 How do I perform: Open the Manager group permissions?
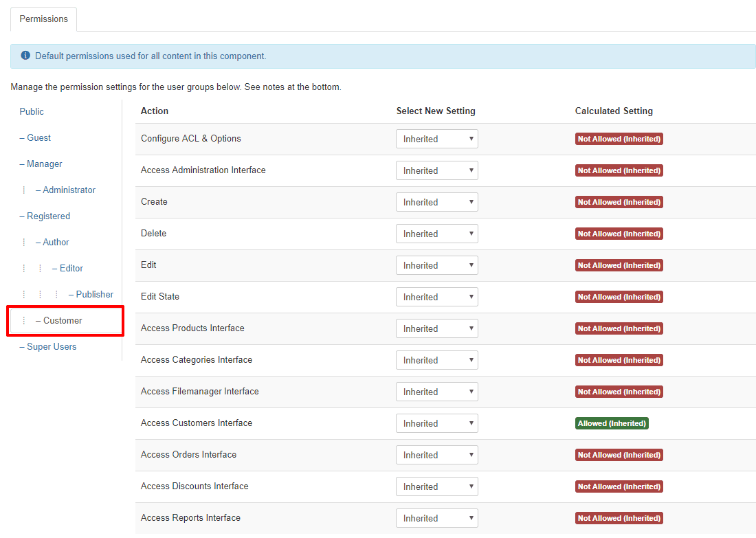click(44, 164)
